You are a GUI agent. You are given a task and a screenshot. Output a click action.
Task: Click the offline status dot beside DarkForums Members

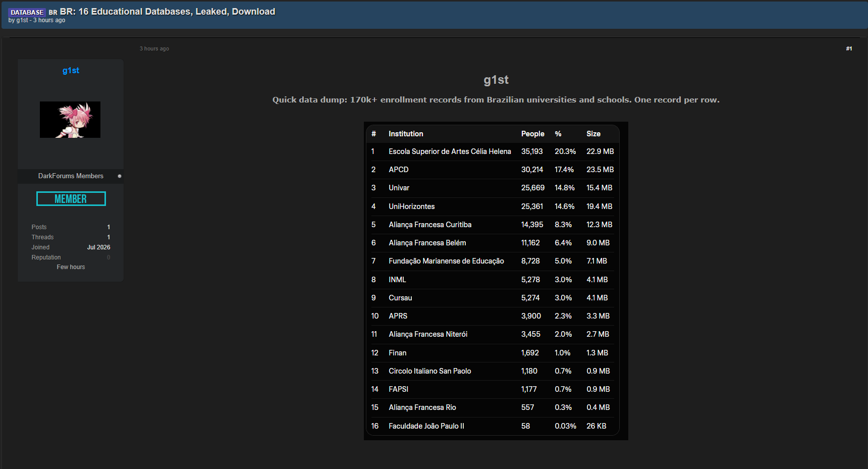120,176
